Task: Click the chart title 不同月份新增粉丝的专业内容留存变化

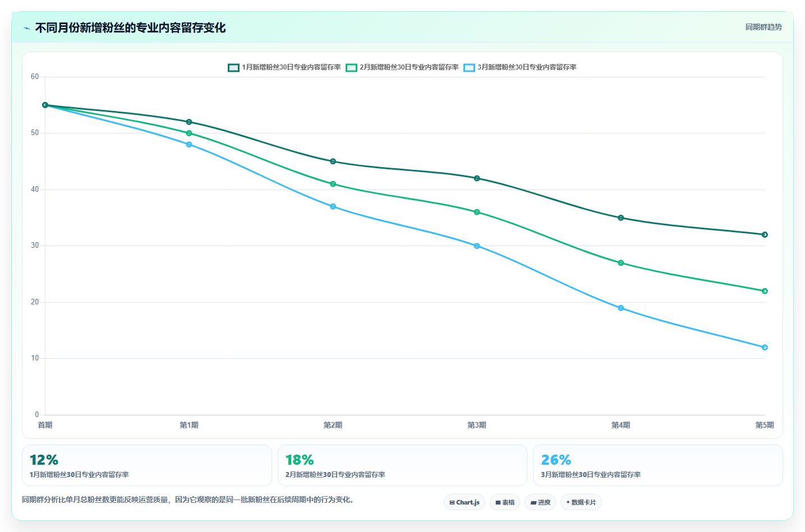Action: [x=130, y=27]
